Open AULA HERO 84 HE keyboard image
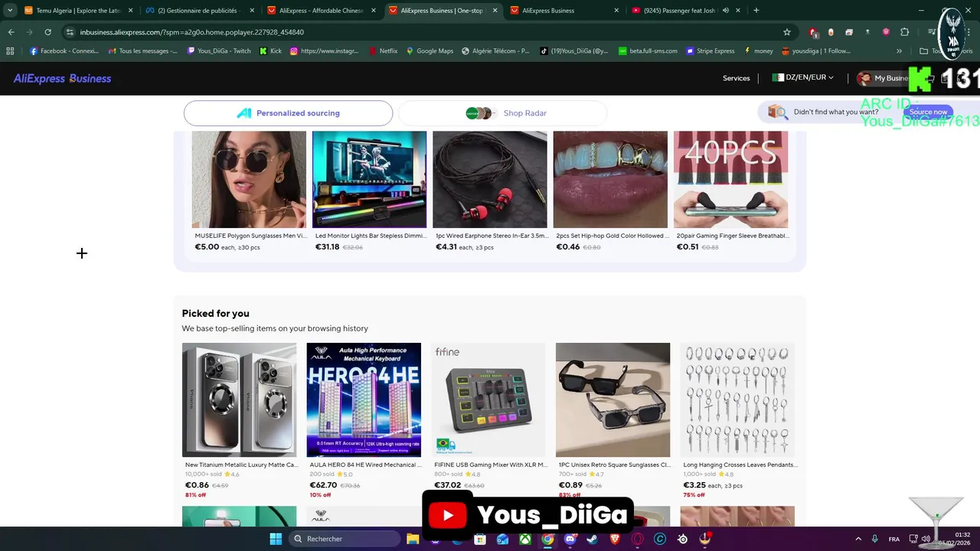 364,399
